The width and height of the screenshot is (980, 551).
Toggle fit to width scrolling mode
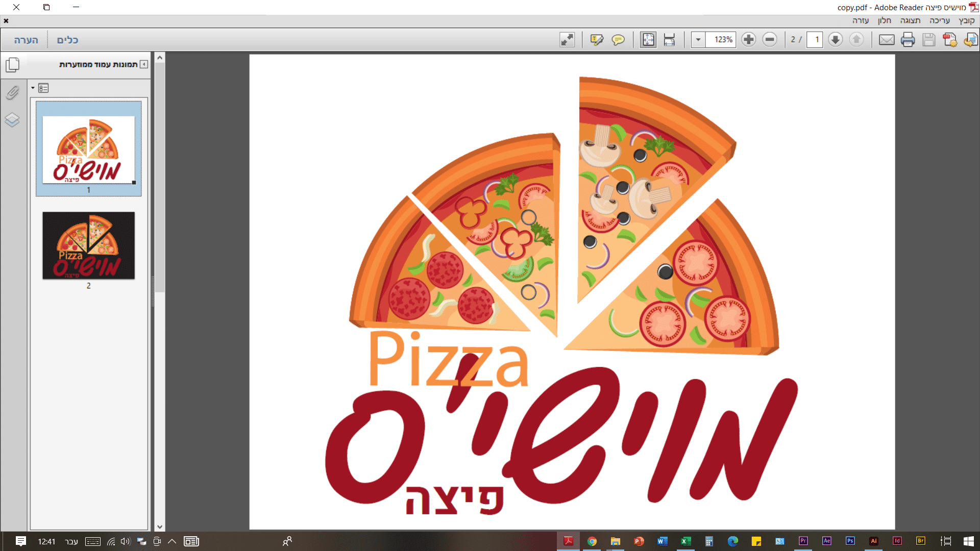coord(669,40)
